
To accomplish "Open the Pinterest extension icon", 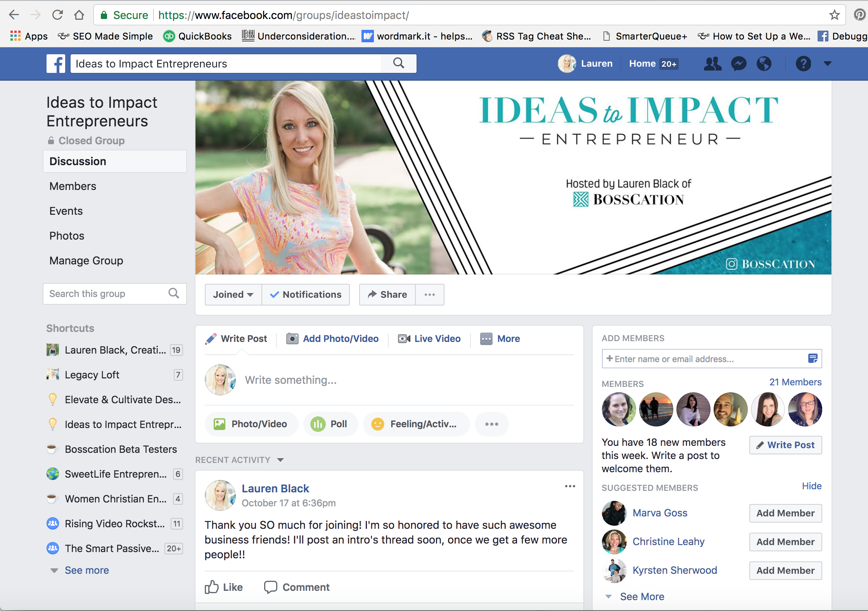I will pyautogui.click(x=859, y=15).
